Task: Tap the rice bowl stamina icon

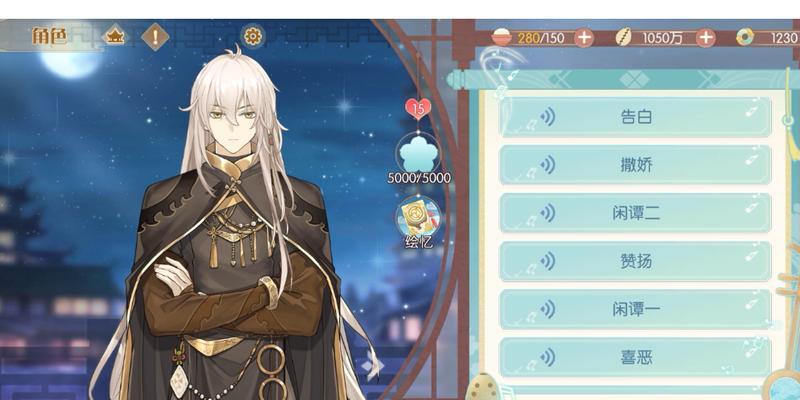Action: point(502,37)
